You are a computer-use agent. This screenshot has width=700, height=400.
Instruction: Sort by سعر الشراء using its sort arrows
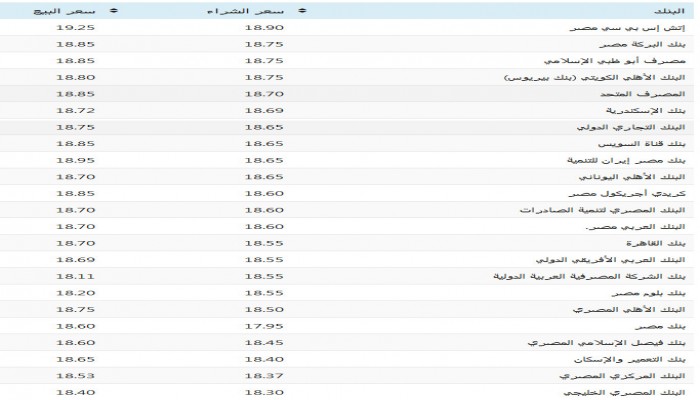302,11
